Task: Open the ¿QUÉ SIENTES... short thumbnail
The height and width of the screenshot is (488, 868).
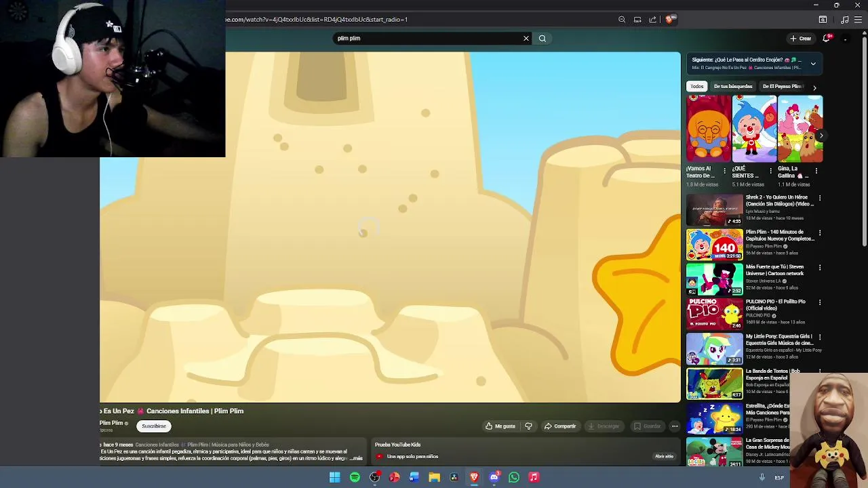Action: [x=754, y=129]
